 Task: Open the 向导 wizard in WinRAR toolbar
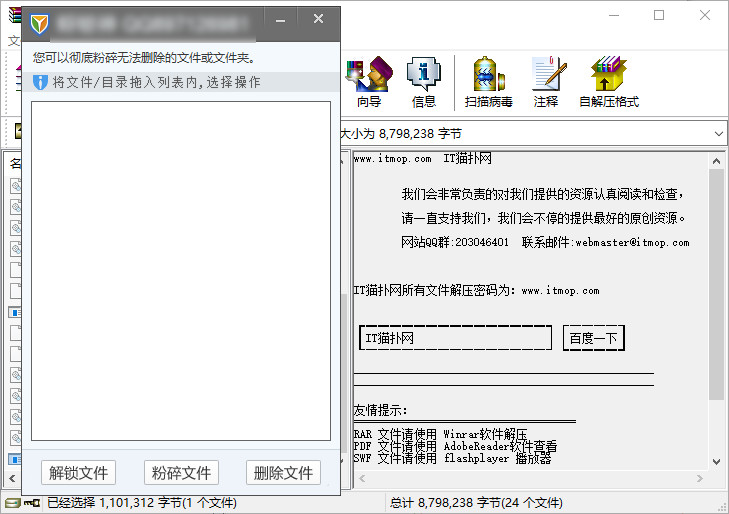(369, 82)
